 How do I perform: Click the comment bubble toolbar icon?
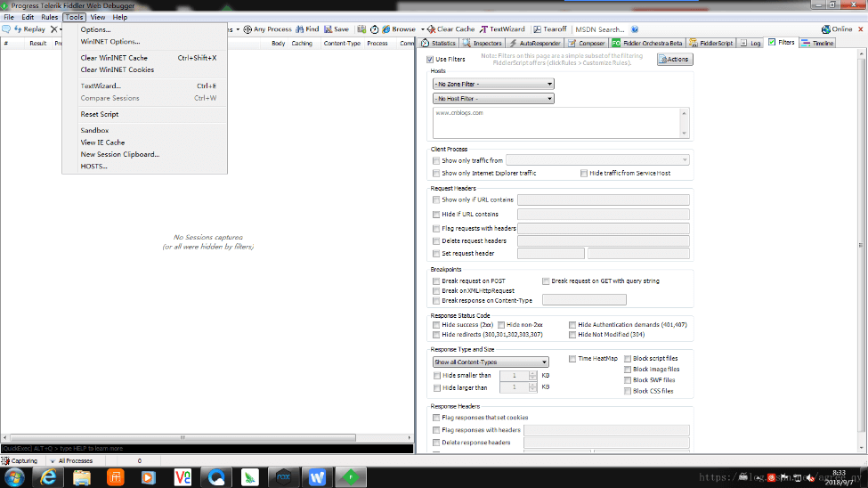6,29
